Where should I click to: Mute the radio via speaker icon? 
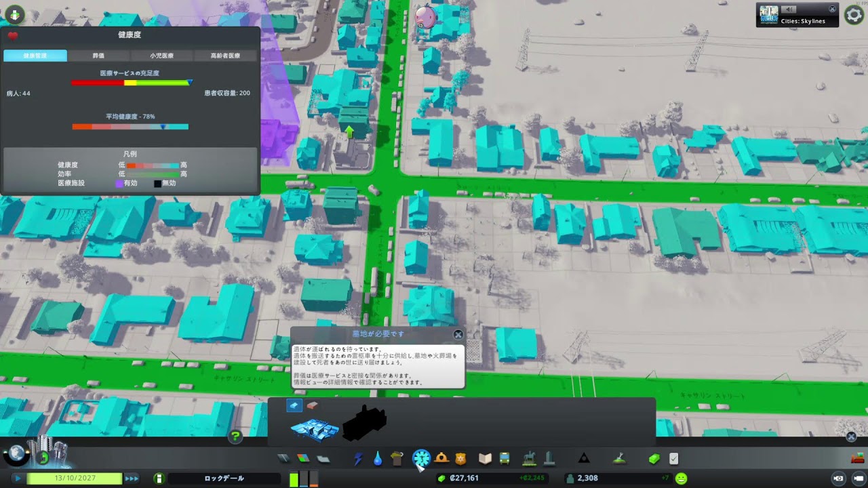pos(787,9)
